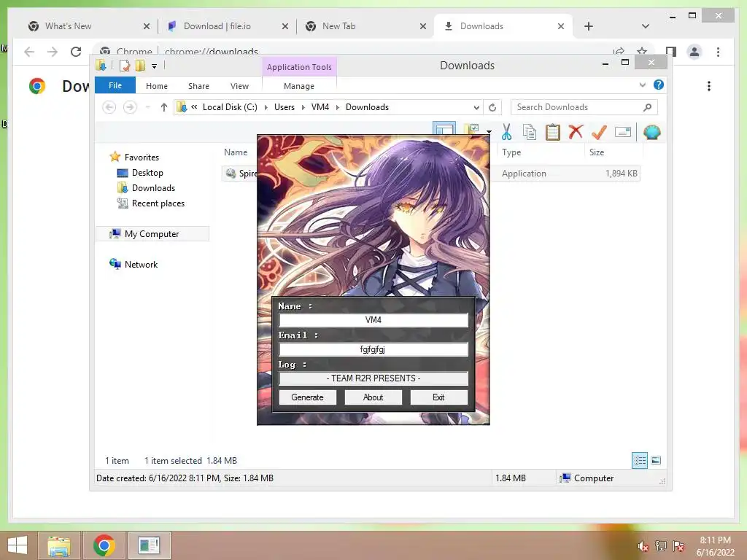
Task: Click the seashell Classic Shell settings icon
Action: pos(651,132)
